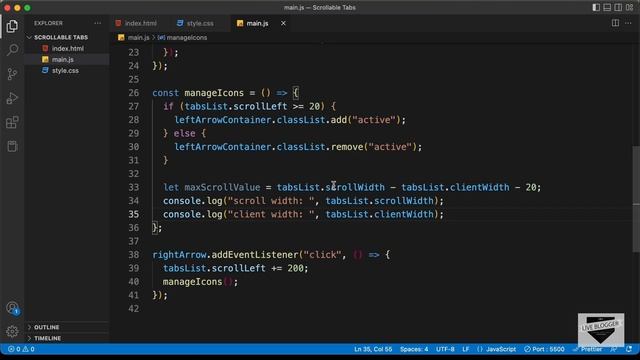Click line number 33 in gutter

pos(133,187)
